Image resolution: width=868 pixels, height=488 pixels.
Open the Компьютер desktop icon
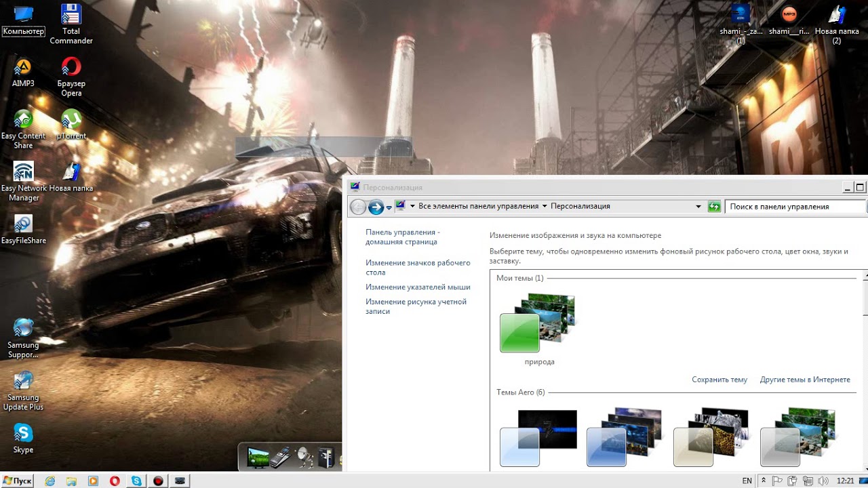pos(23,20)
